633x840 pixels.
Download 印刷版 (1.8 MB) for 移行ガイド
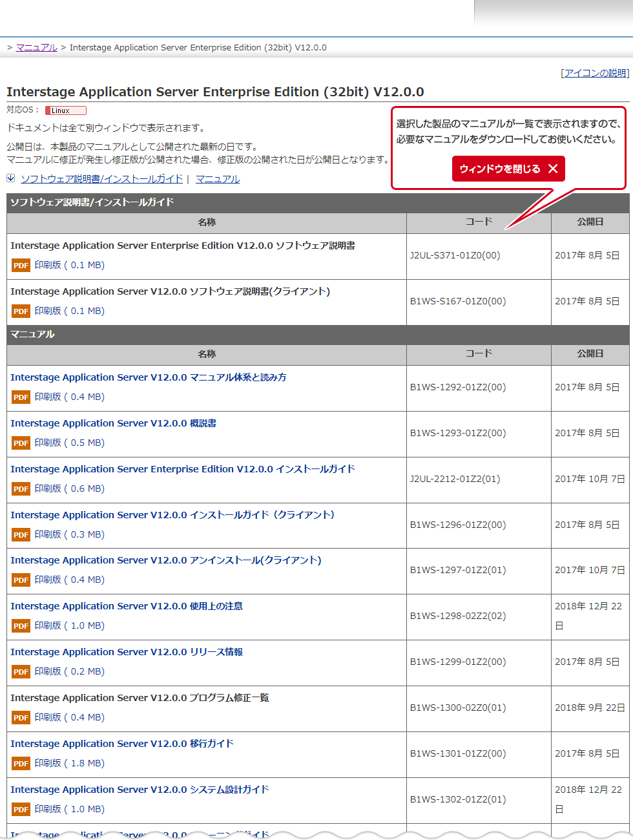pos(70,763)
